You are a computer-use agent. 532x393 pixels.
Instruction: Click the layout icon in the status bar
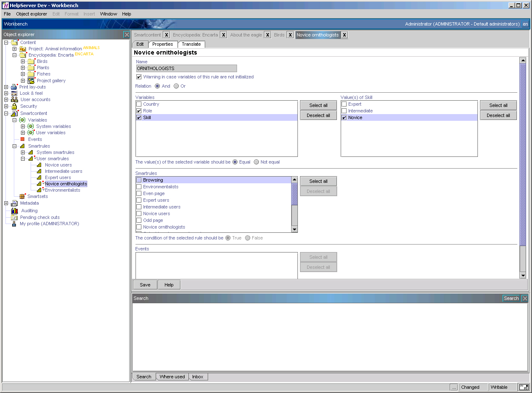(x=524, y=387)
